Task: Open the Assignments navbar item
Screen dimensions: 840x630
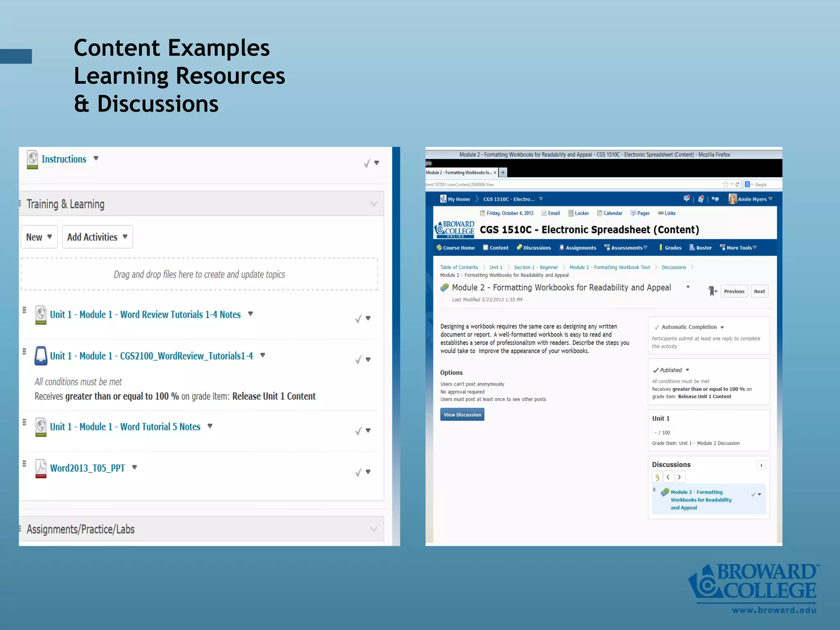Action: [578, 248]
